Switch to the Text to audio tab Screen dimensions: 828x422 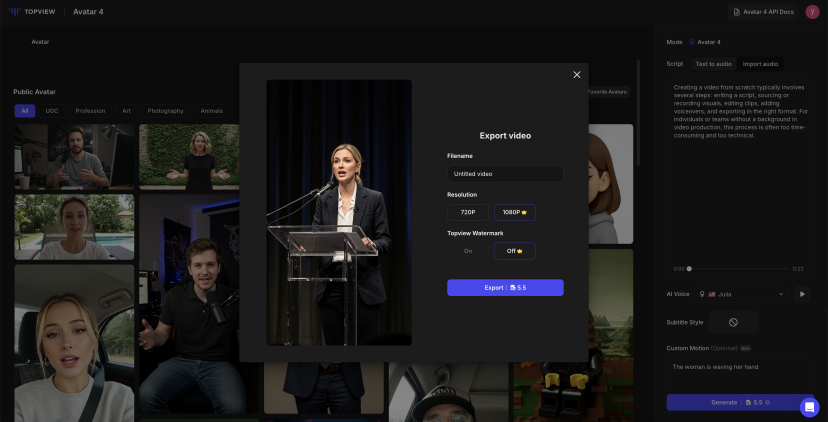coord(713,64)
